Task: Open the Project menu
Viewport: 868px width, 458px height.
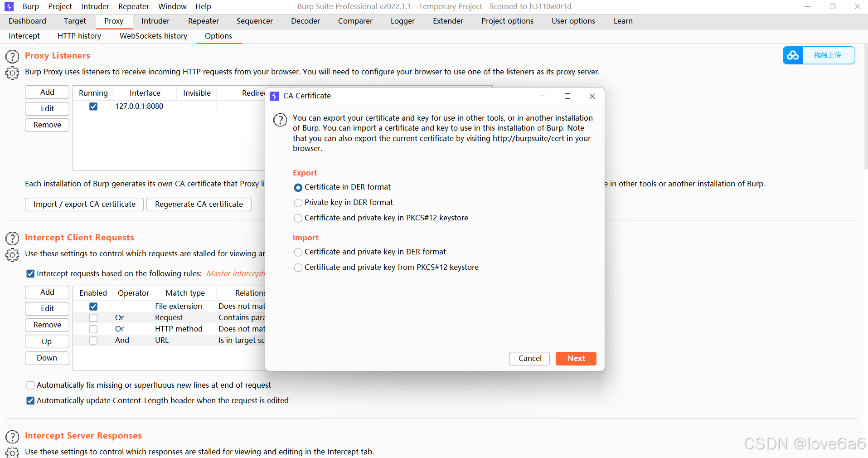Action: coord(60,6)
